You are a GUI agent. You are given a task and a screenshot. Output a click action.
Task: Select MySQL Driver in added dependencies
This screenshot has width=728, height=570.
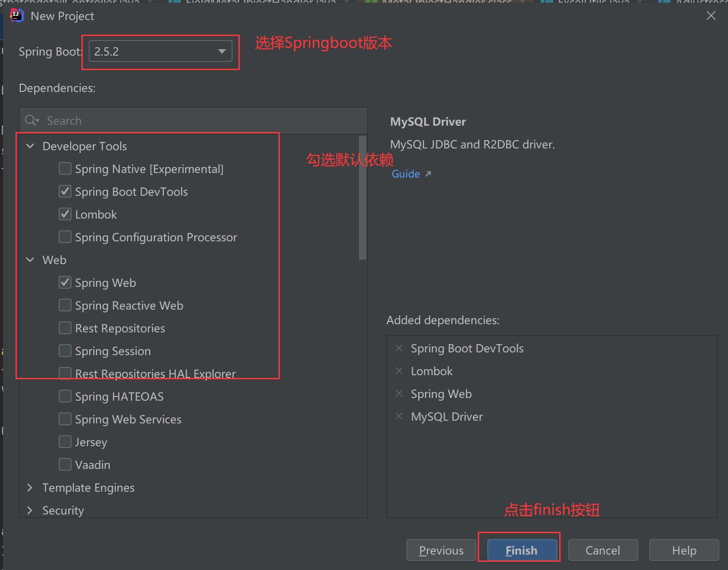click(x=447, y=417)
